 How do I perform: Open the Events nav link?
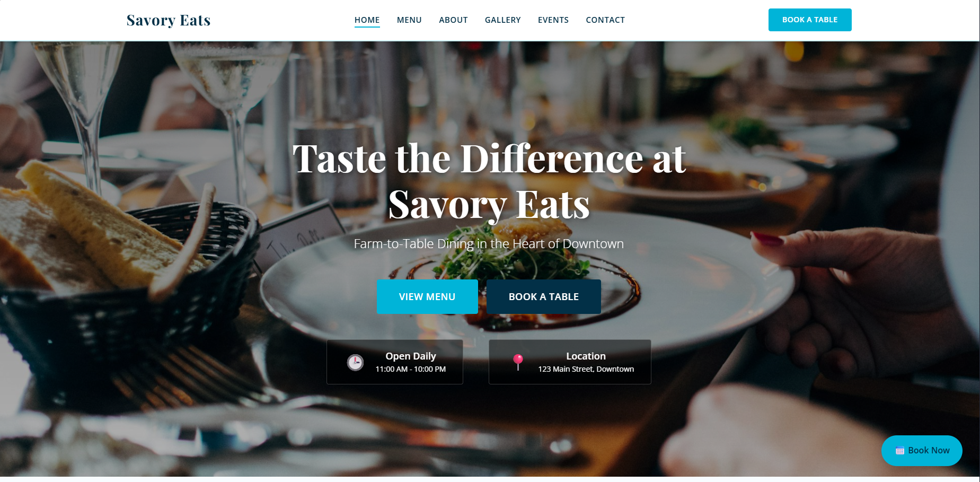point(553,20)
